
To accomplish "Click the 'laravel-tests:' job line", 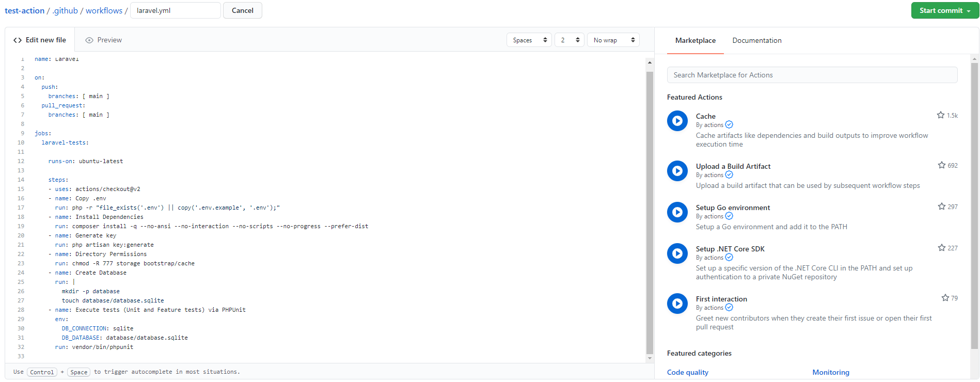I will (65, 142).
